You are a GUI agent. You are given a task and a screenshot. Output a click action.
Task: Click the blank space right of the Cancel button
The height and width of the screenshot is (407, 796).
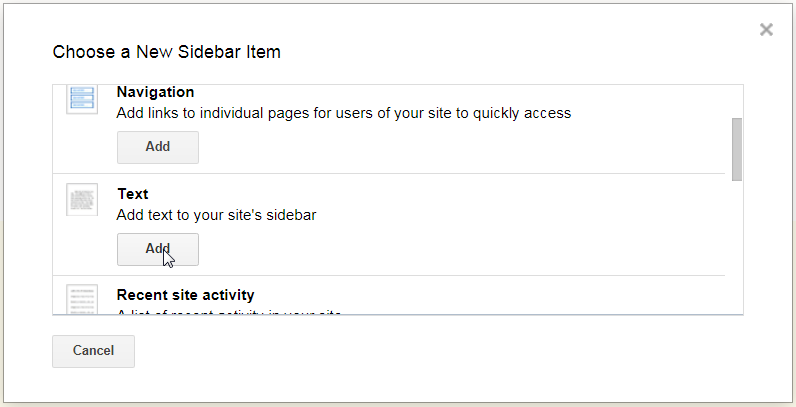(x=437, y=351)
